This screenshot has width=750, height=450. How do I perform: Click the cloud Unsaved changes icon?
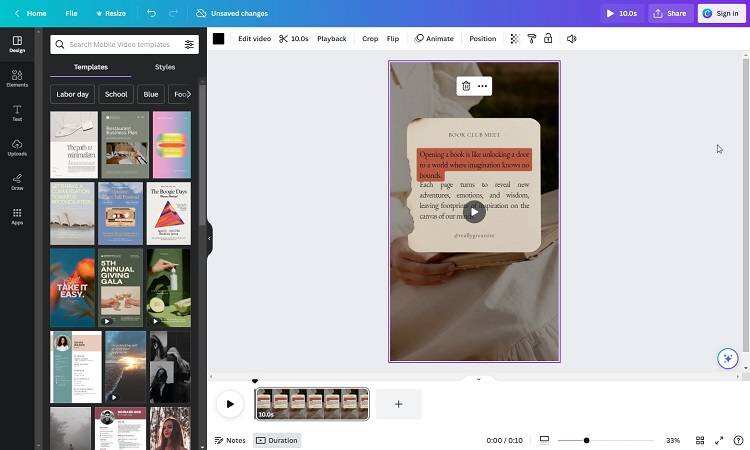click(x=201, y=13)
